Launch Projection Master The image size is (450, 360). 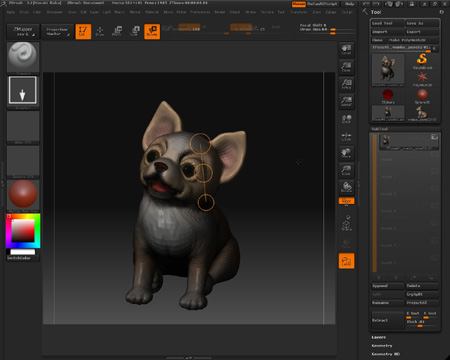tap(57, 32)
